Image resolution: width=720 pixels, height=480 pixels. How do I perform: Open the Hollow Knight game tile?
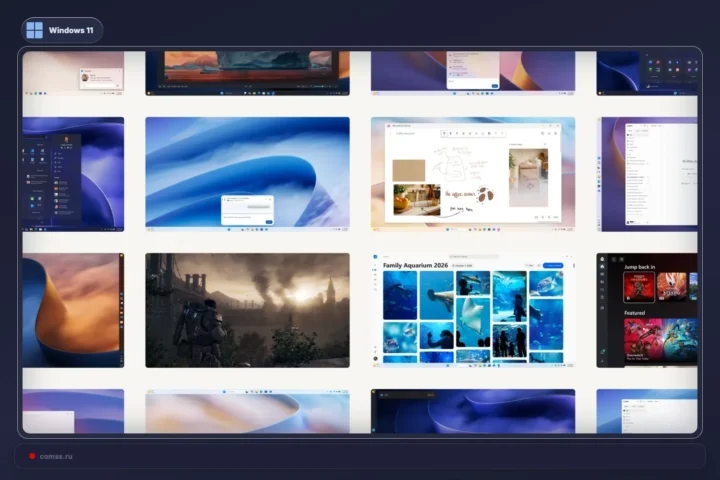[x=672, y=287]
